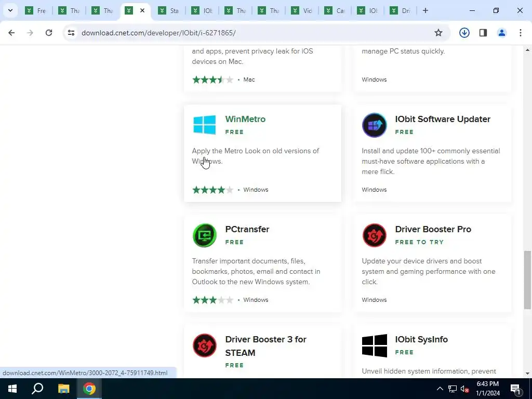Image resolution: width=532 pixels, height=399 pixels.
Task: Toggle the Chrome side panel icon
Action: (x=483, y=33)
